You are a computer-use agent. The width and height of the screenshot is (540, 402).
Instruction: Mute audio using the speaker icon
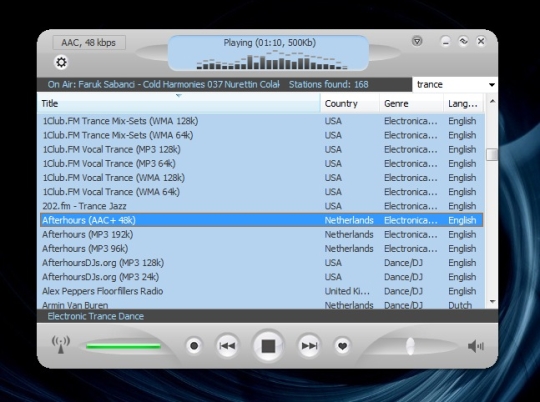(x=476, y=346)
